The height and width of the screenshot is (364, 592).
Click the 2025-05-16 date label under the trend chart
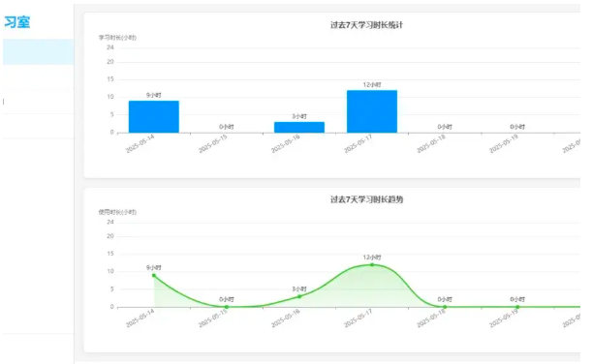coord(286,318)
